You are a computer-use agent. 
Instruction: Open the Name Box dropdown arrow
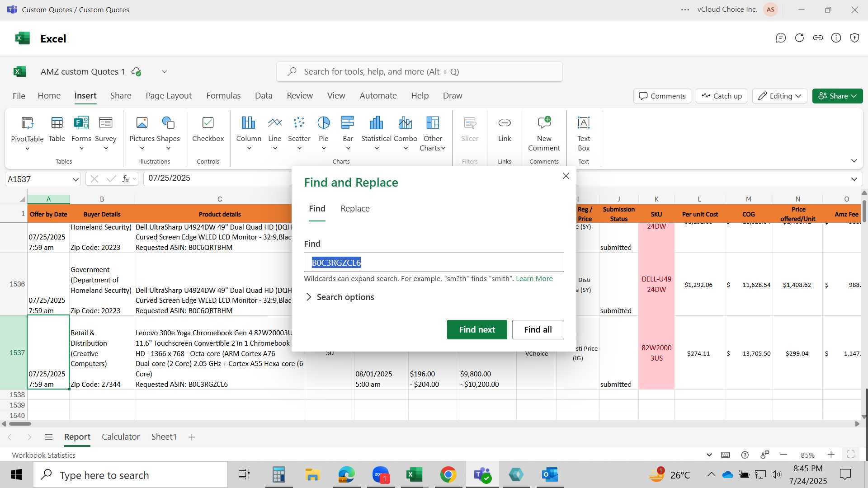pos(75,179)
